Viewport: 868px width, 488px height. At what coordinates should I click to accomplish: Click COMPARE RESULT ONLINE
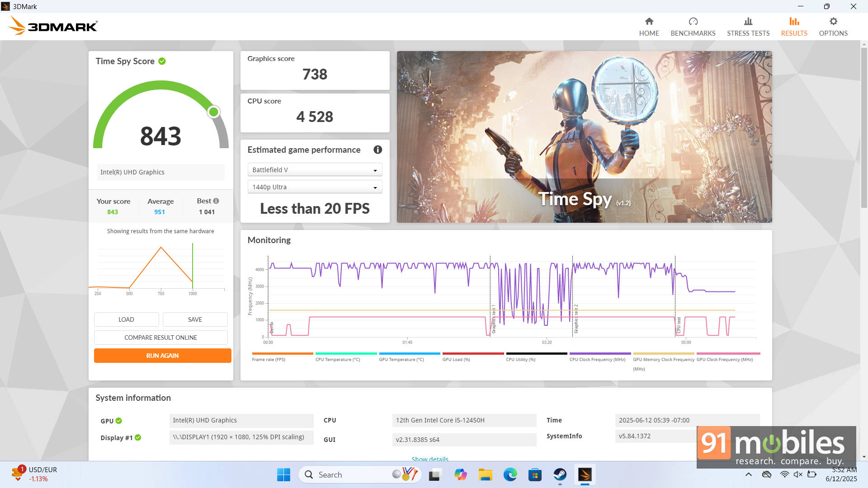pos(160,338)
